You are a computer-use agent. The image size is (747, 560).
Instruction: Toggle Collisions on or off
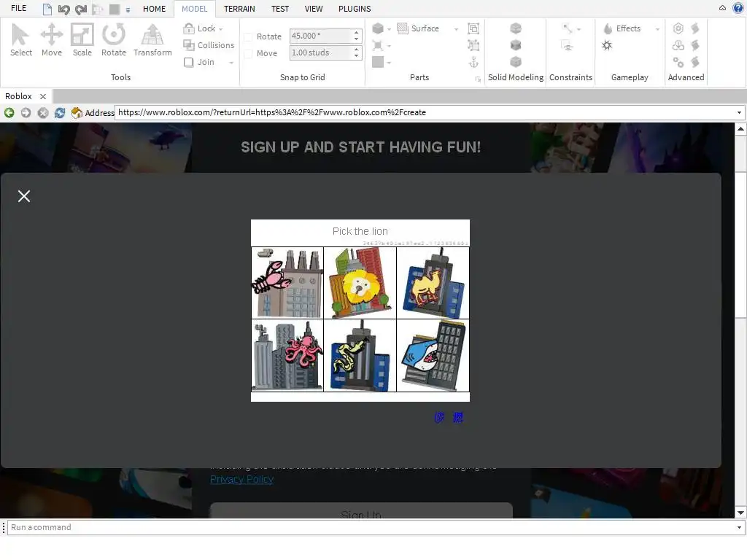tap(209, 45)
